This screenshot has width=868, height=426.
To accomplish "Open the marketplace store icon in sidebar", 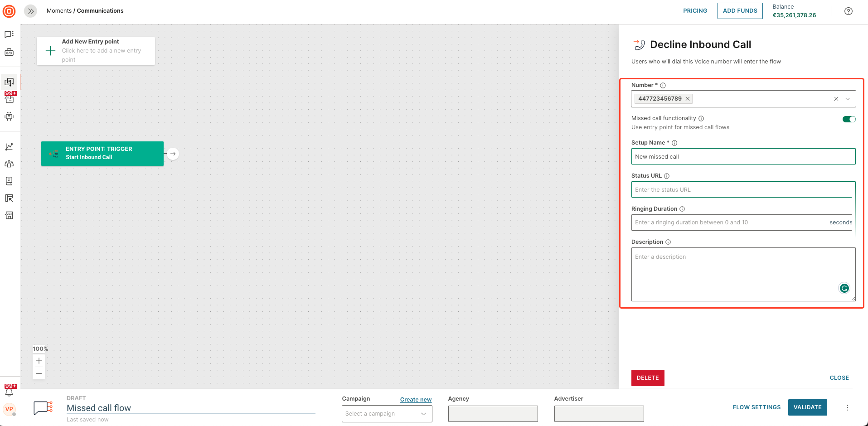I will point(9,215).
